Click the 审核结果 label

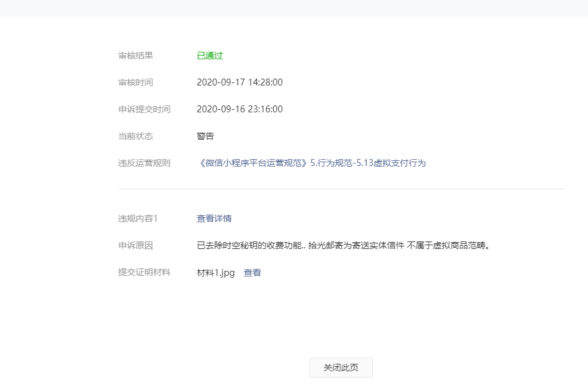pyautogui.click(x=136, y=56)
